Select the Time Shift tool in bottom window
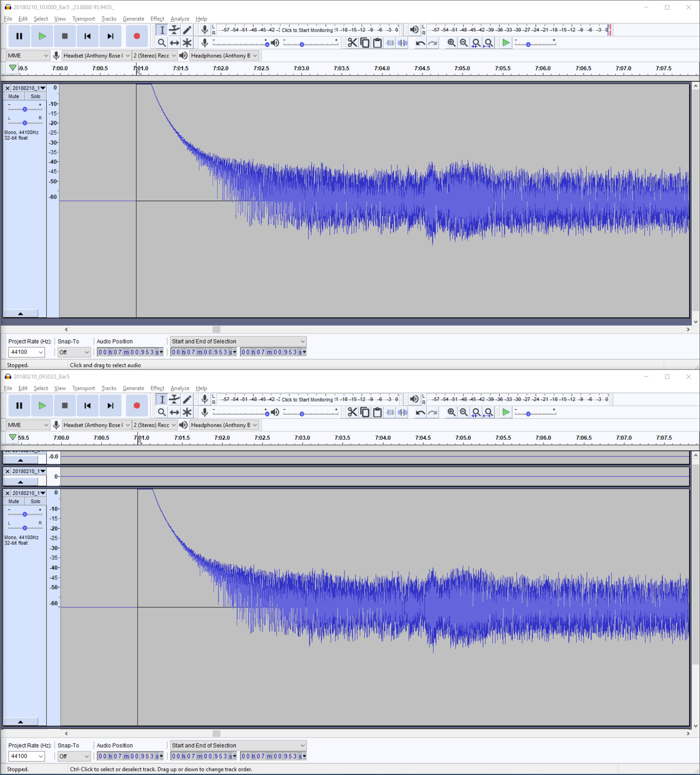Viewport: 700px width, 775px height. (175, 412)
